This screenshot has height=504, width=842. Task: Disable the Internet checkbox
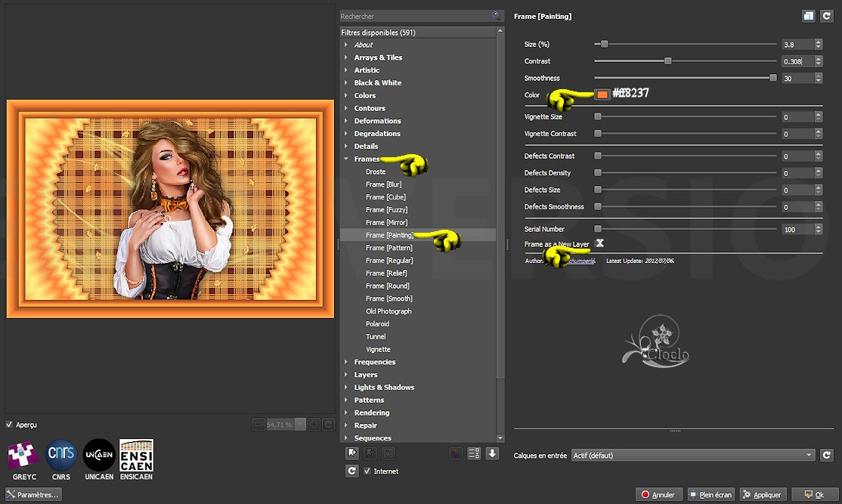coord(368,471)
